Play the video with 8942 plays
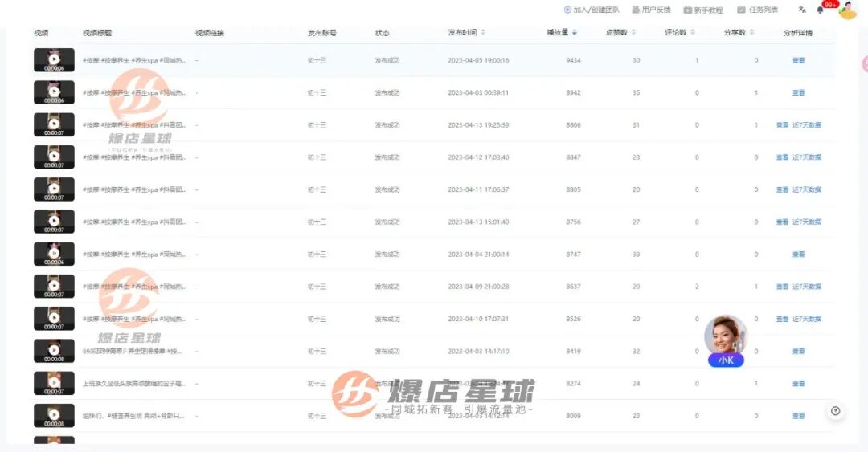Viewport: 868px width, 452px height. 54,92
